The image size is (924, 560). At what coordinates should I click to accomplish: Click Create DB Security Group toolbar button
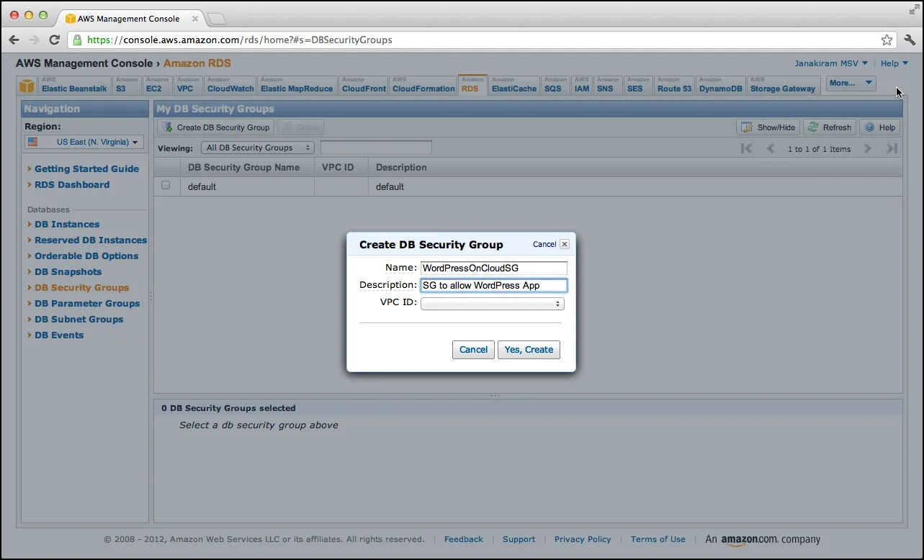216,127
